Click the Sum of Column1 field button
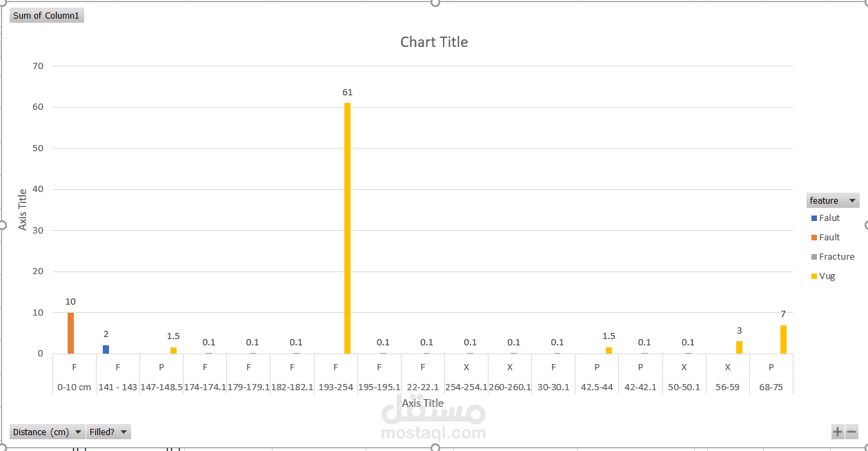This screenshot has width=868, height=451. pos(46,15)
